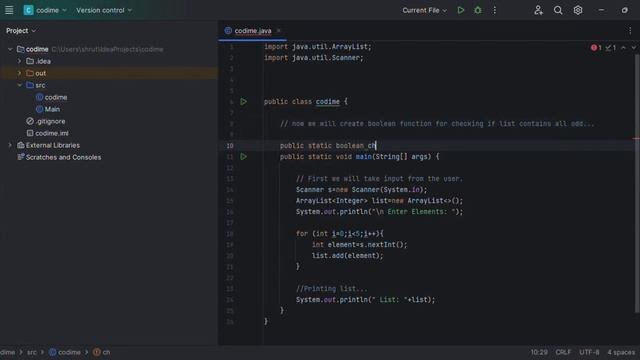Expand the out folder
Viewport: 640px width, 360px height.
pyautogui.click(x=19, y=73)
